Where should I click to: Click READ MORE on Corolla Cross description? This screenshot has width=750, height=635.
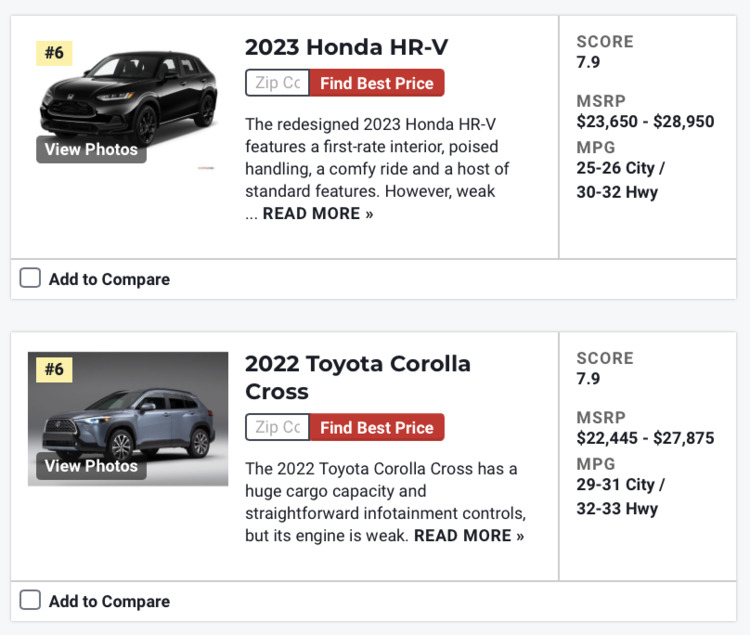(469, 536)
